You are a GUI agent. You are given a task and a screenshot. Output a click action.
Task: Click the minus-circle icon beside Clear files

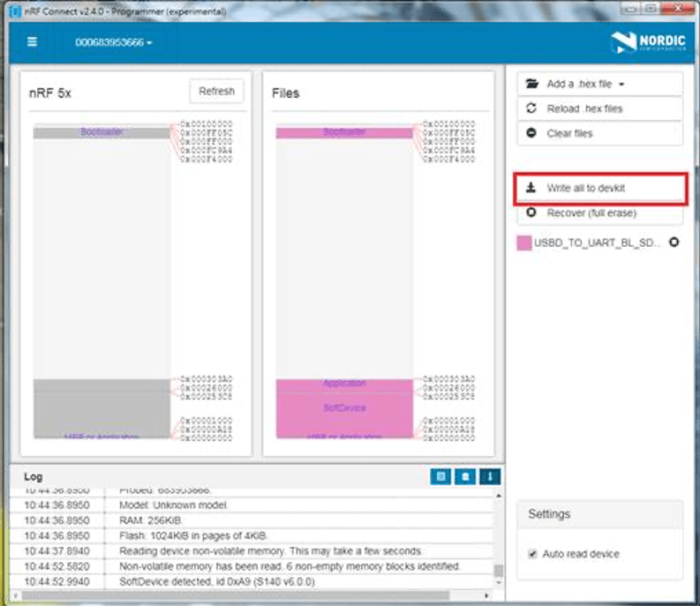[531, 133]
